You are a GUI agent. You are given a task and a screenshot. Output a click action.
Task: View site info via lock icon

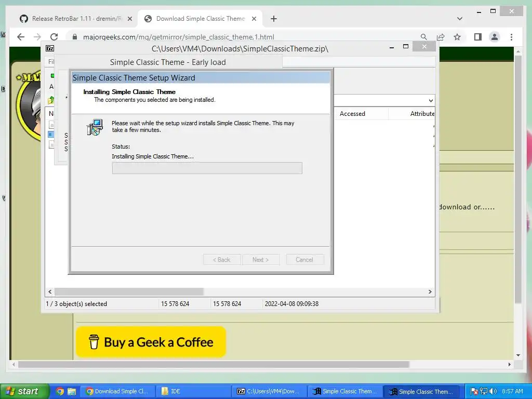coord(75,37)
